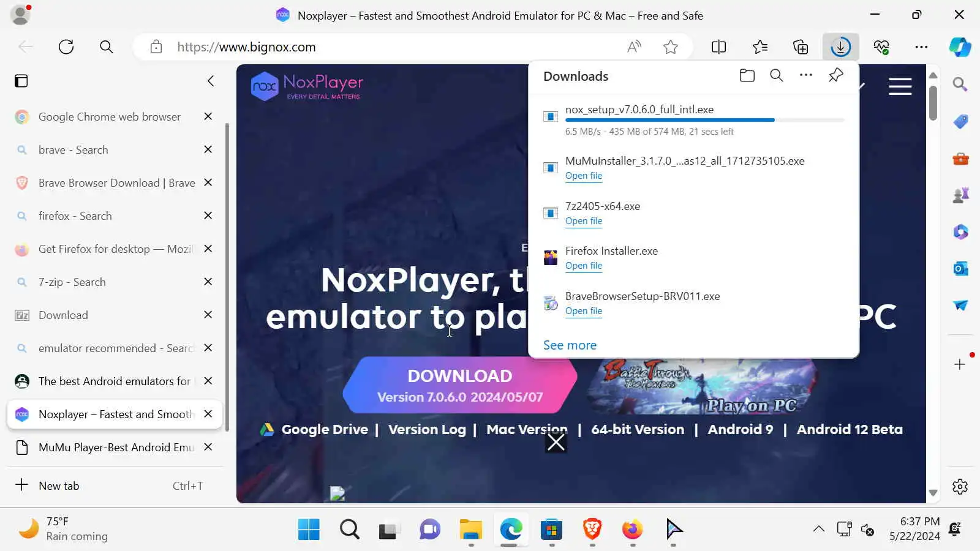Click the NoxPlayer logo
Screen dimensions: 980x551
(x=307, y=86)
